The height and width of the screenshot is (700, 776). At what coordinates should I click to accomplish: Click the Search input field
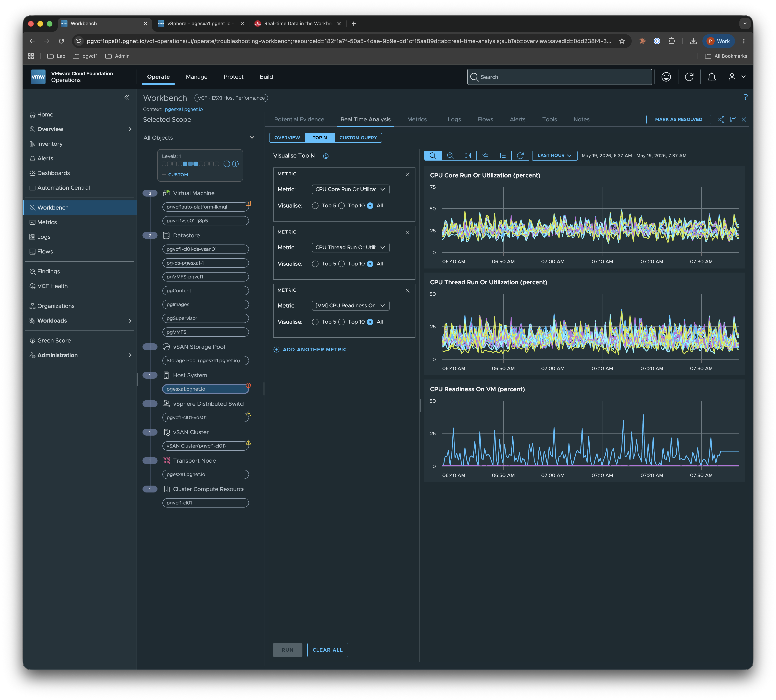coord(560,77)
